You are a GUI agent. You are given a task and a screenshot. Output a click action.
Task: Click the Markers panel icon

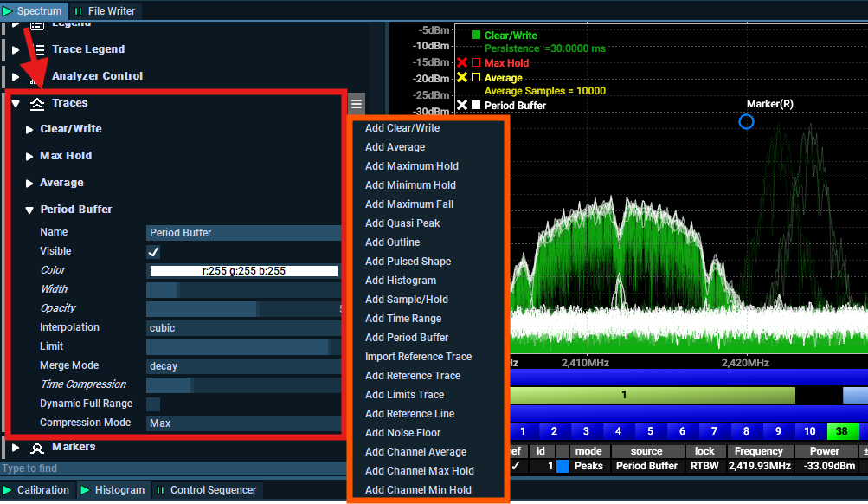tap(37, 448)
